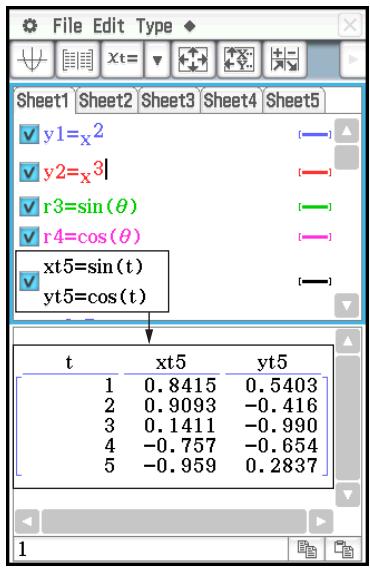The image size is (370, 568).
Task: Click table vertical scrollbar thumb
Action: click(348, 418)
